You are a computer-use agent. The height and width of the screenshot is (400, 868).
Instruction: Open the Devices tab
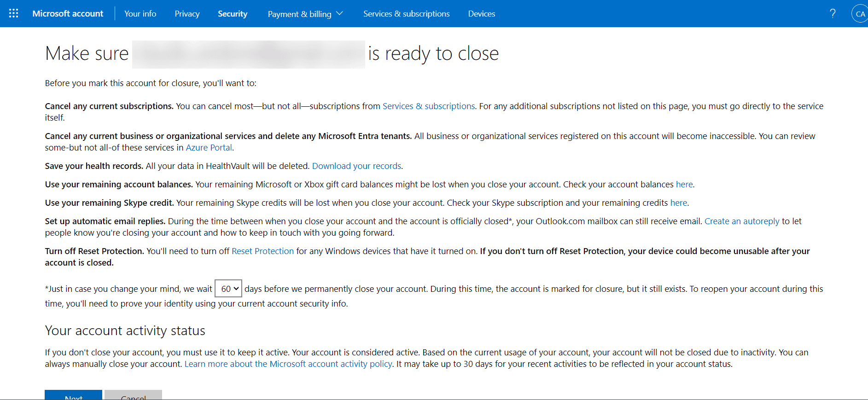tap(482, 13)
